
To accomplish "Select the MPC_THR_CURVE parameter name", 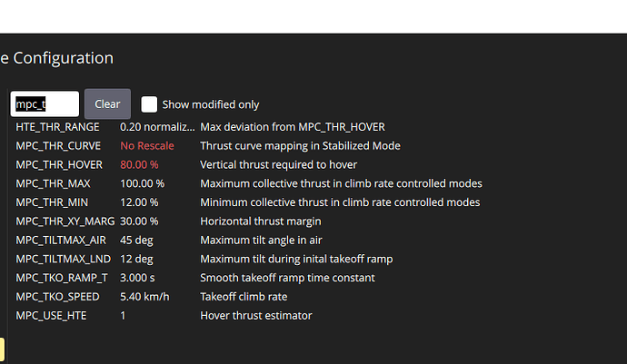I will tap(58, 146).
